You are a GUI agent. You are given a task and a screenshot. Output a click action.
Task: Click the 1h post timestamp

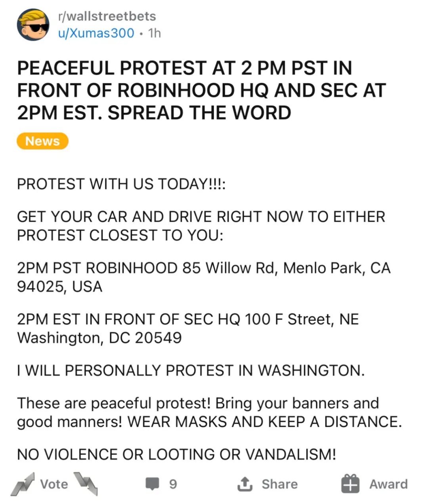(154, 33)
